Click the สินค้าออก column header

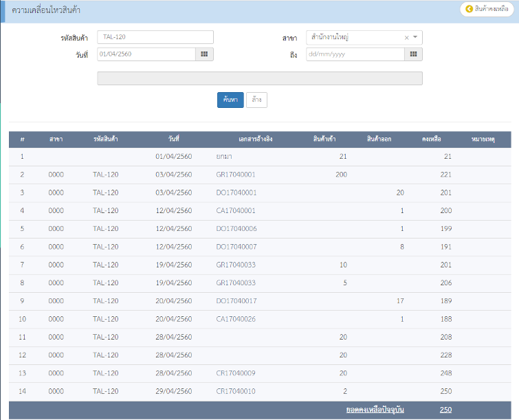(379, 139)
